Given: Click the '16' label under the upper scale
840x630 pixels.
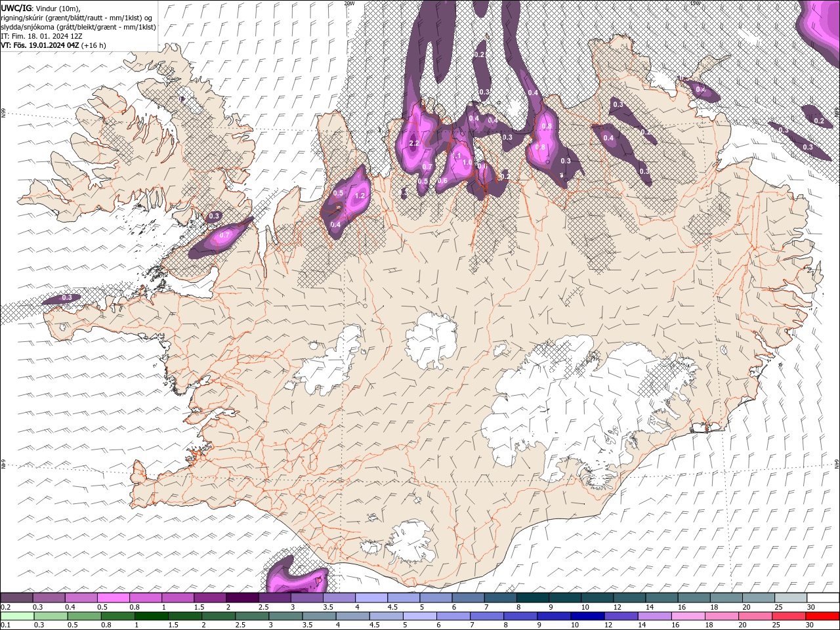Looking at the screenshot, I should pos(681,607).
